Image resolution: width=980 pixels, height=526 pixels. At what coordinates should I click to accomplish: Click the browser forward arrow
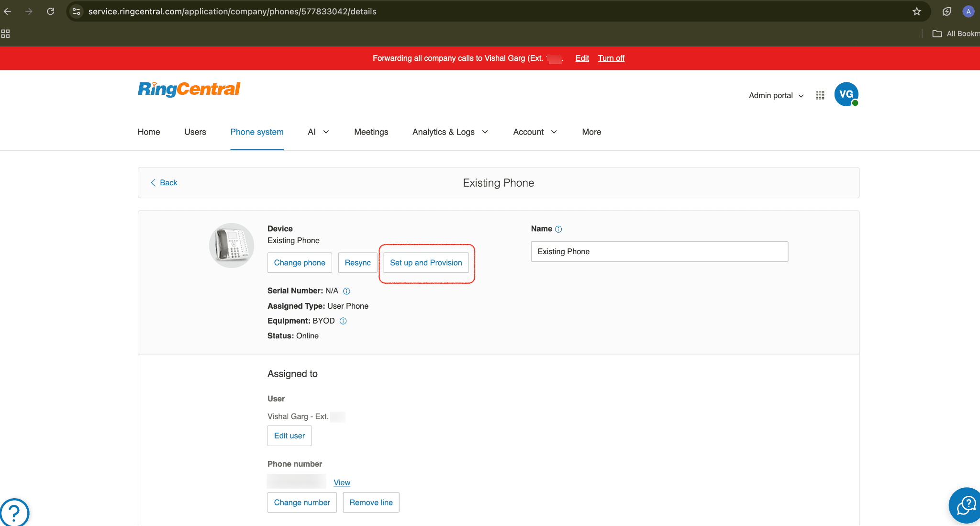pos(29,11)
